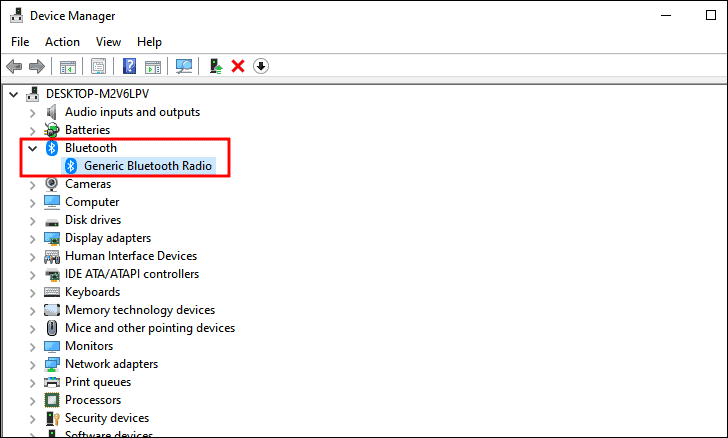Select the Print queues label

pos(98,382)
